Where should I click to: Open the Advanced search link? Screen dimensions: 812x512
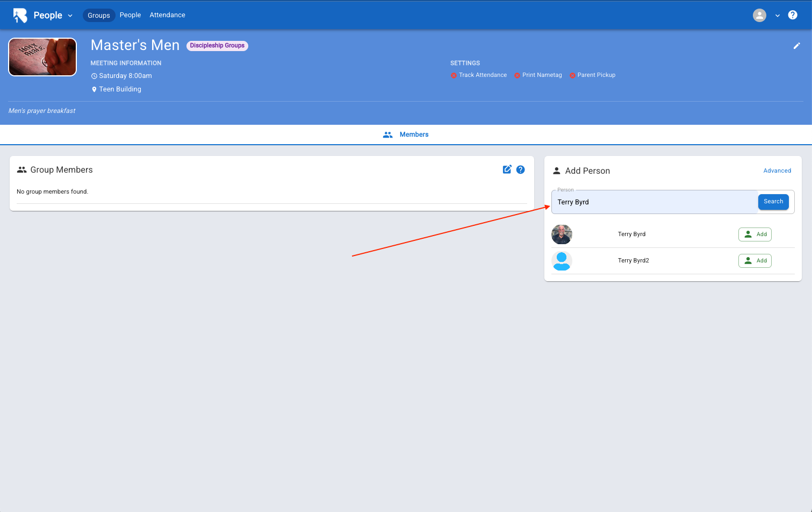coord(777,170)
